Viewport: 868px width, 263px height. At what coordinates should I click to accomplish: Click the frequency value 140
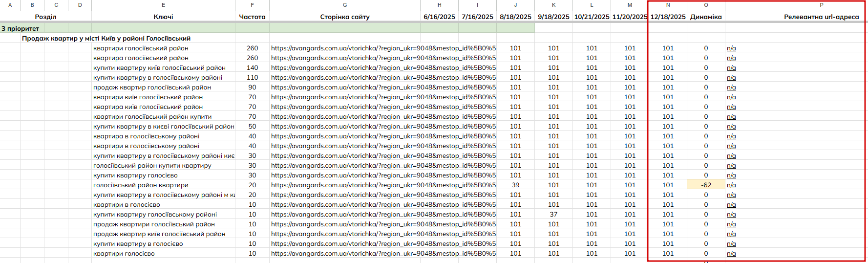(252, 67)
